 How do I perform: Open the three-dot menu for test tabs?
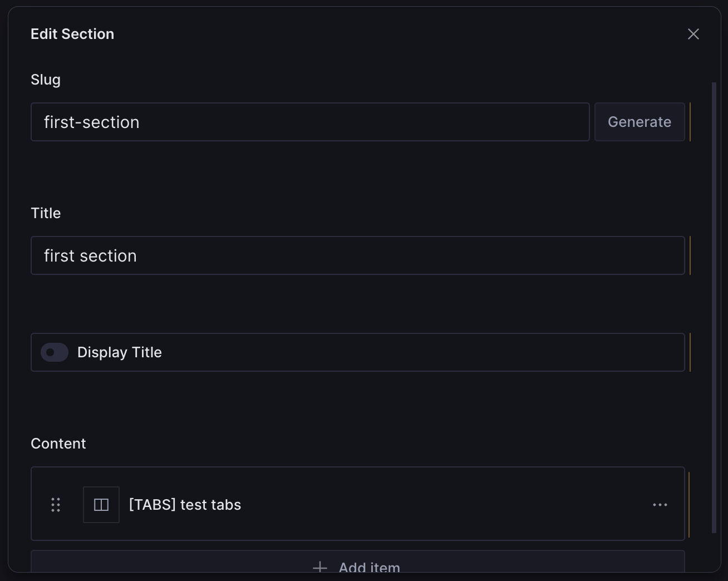660,505
